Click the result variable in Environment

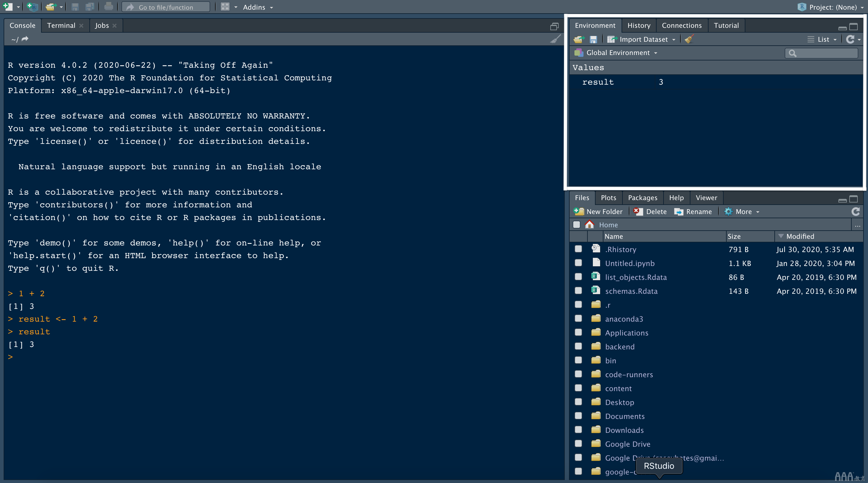click(x=598, y=82)
